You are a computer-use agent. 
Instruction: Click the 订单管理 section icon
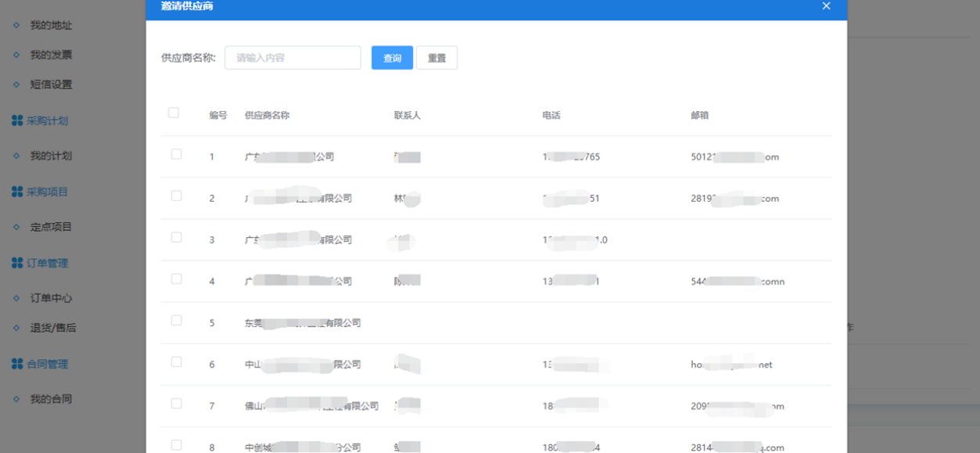pyautogui.click(x=17, y=263)
